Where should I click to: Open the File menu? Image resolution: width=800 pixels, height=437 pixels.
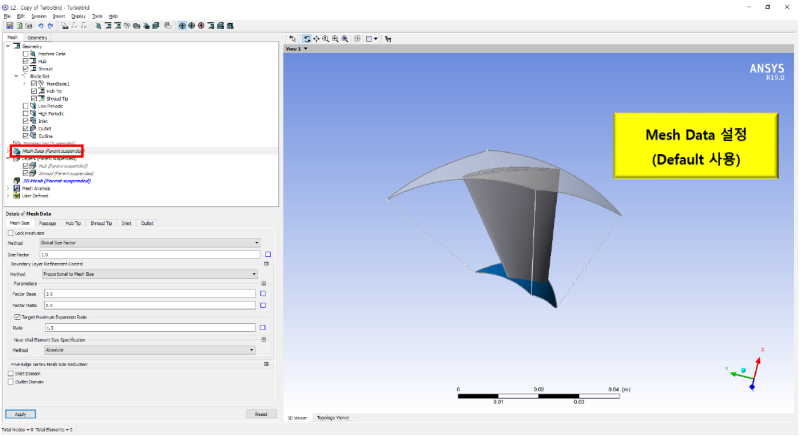[x=7, y=16]
